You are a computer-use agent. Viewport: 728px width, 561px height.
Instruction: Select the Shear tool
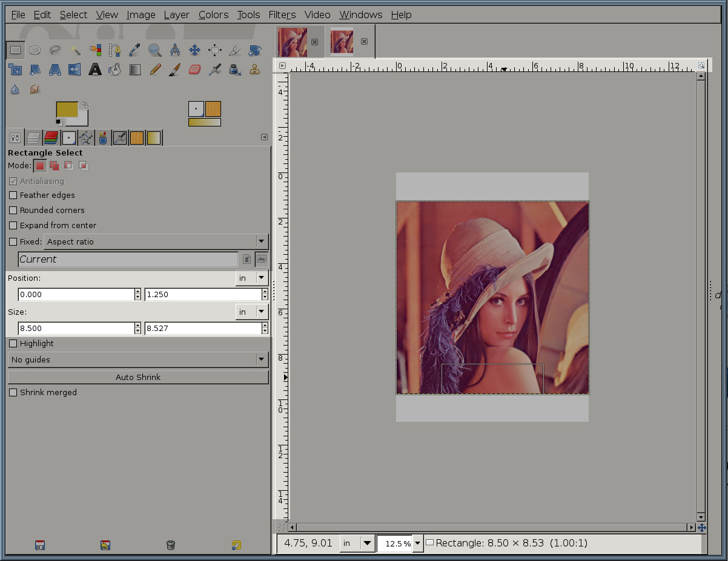pyautogui.click(x=35, y=70)
